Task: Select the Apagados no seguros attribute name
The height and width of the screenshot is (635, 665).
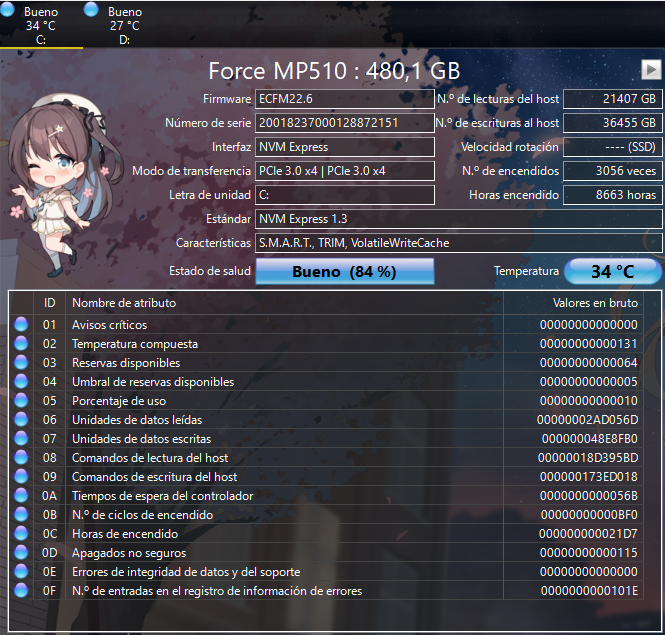Action: (x=129, y=553)
